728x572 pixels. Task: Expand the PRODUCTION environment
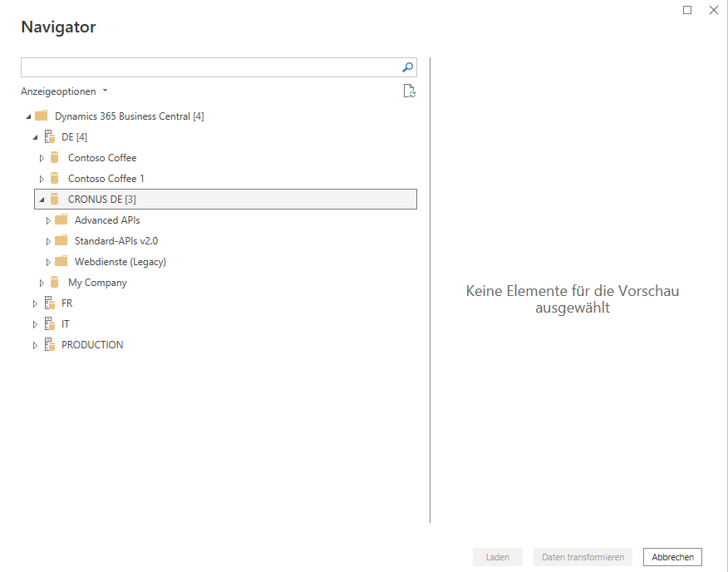[35, 345]
